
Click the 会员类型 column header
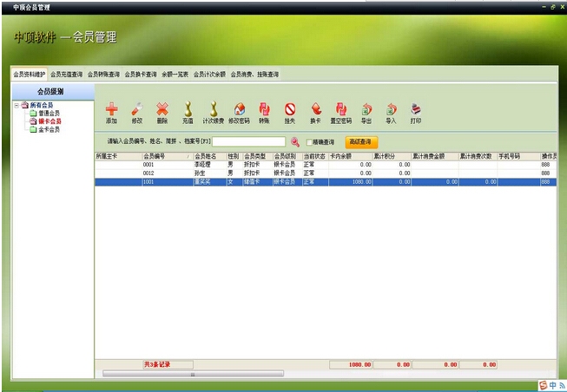258,156
